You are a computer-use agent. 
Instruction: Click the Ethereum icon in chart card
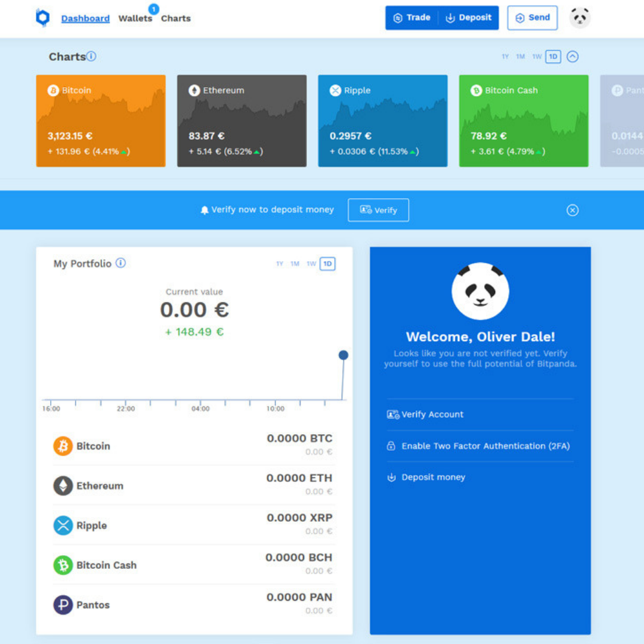pos(194,91)
